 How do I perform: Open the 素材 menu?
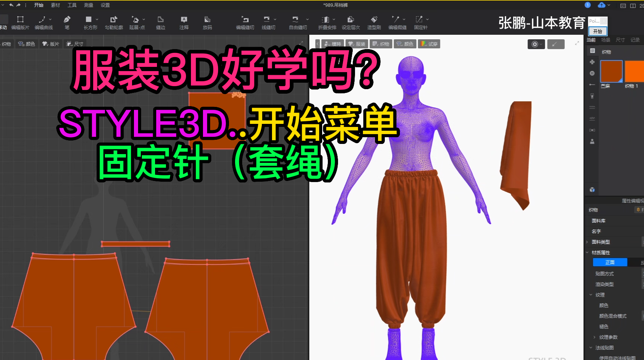[55, 5]
